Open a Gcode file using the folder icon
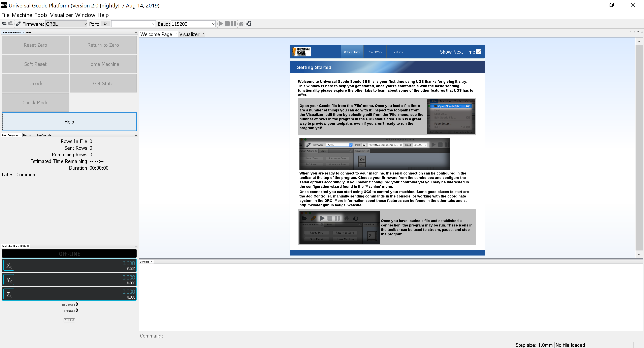Image resolution: width=644 pixels, height=348 pixels. pyautogui.click(x=4, y=24)
